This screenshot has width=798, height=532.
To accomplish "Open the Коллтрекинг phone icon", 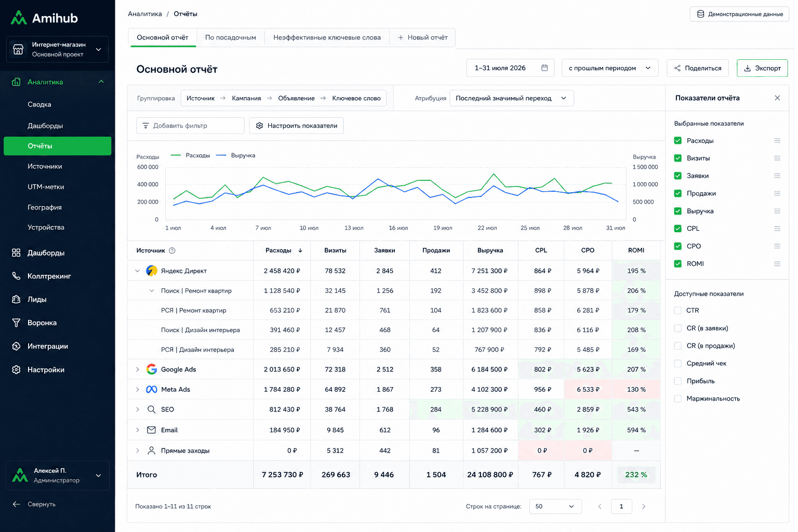I will pos(16,276).
